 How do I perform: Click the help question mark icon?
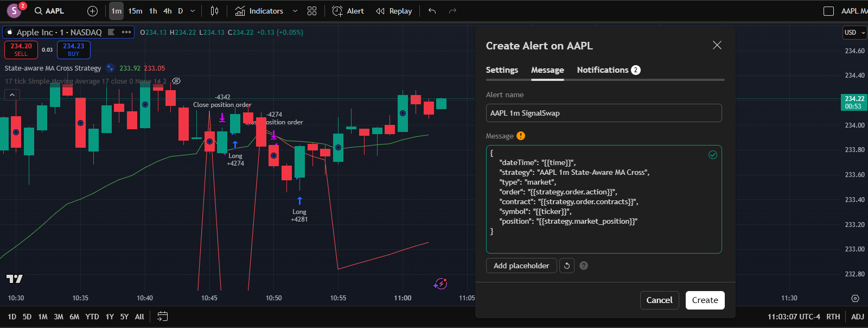[x=584, y=266]
